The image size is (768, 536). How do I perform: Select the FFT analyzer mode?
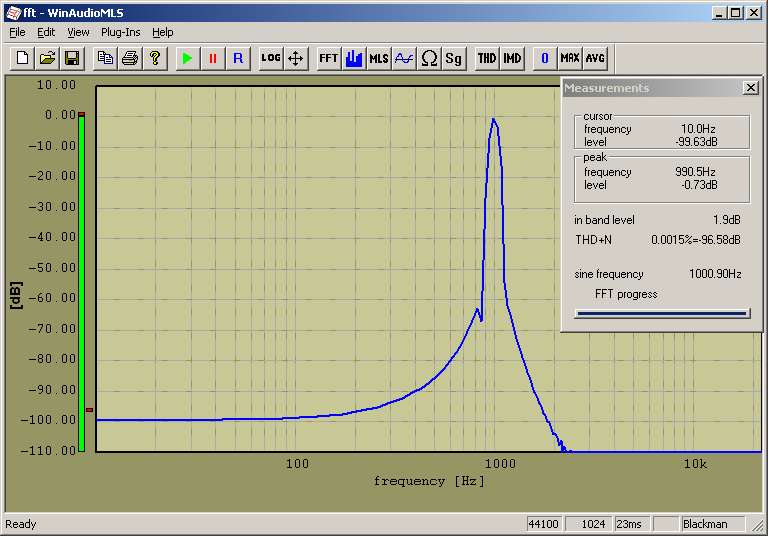click(x=329, y=58)
